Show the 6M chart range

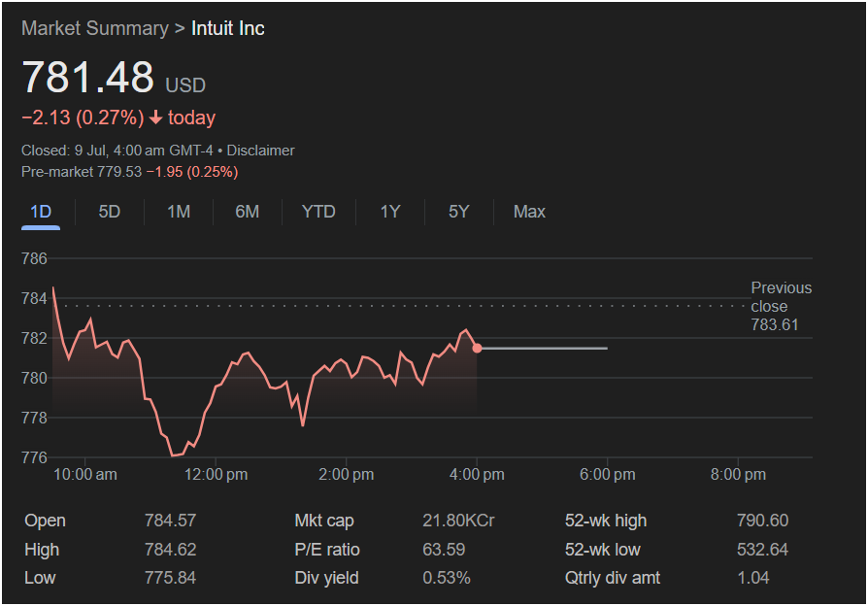pyautogui.click(x=247, y=212)
